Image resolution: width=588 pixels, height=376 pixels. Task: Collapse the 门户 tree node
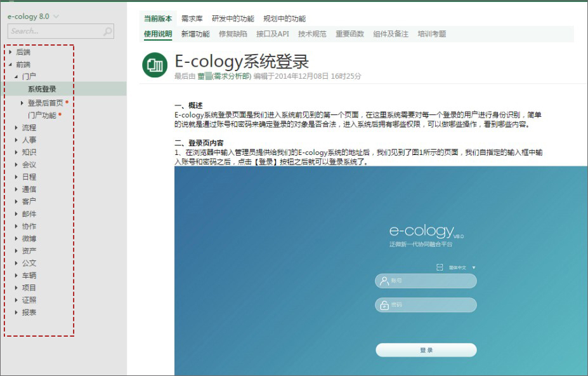coord(16,77)
